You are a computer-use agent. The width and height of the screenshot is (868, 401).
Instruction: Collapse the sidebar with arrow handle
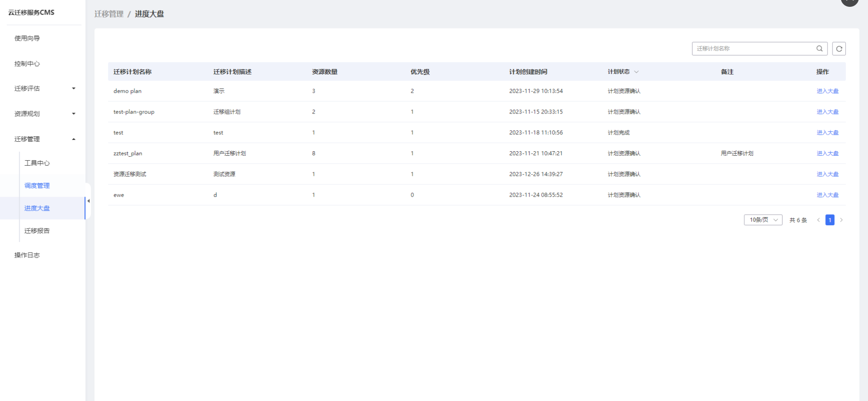coord(88,201)
